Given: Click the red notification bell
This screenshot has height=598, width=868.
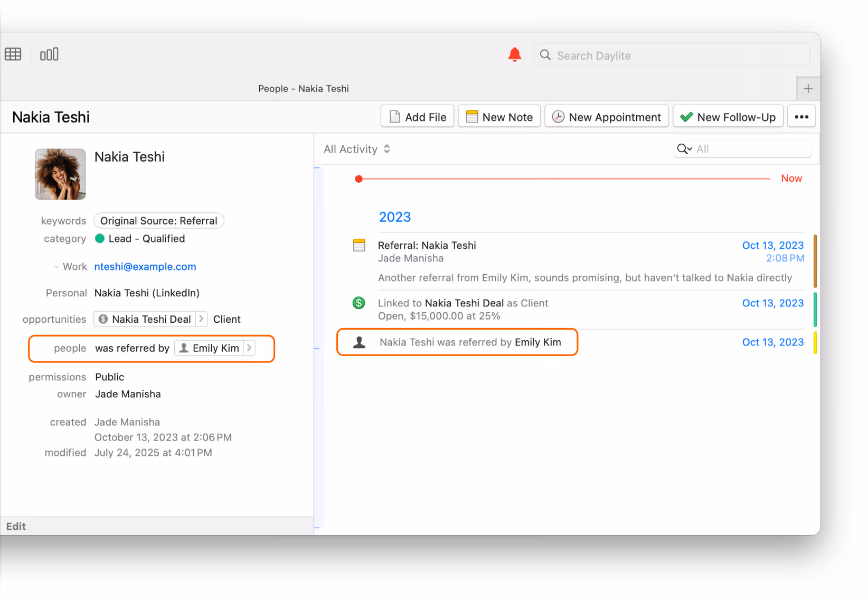Looking at the screenshot, I should [x=515, y=55].
